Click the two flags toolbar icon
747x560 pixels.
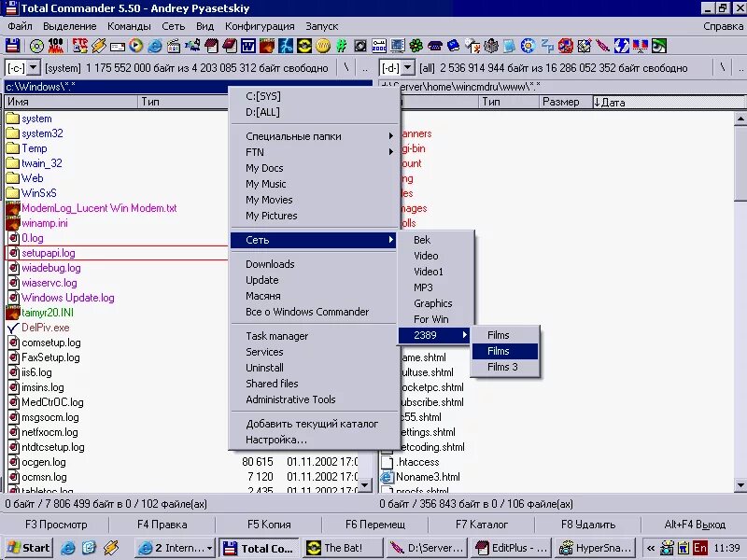click(641, 46)
